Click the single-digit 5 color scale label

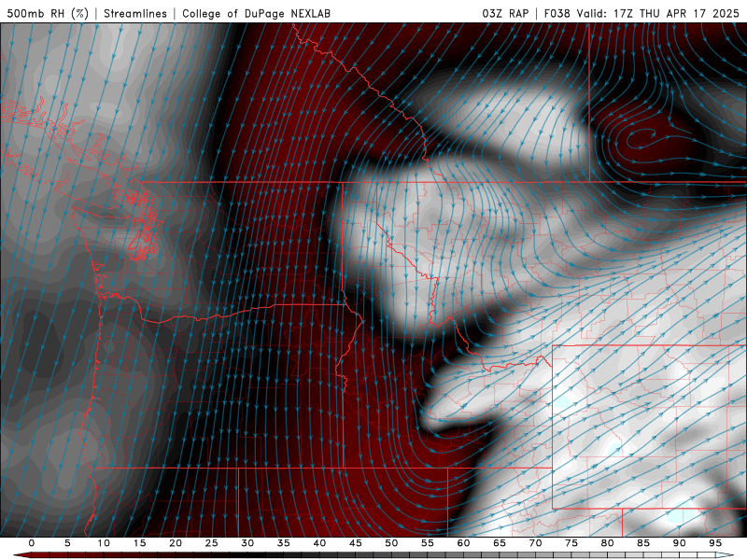(x=67, y=543)
